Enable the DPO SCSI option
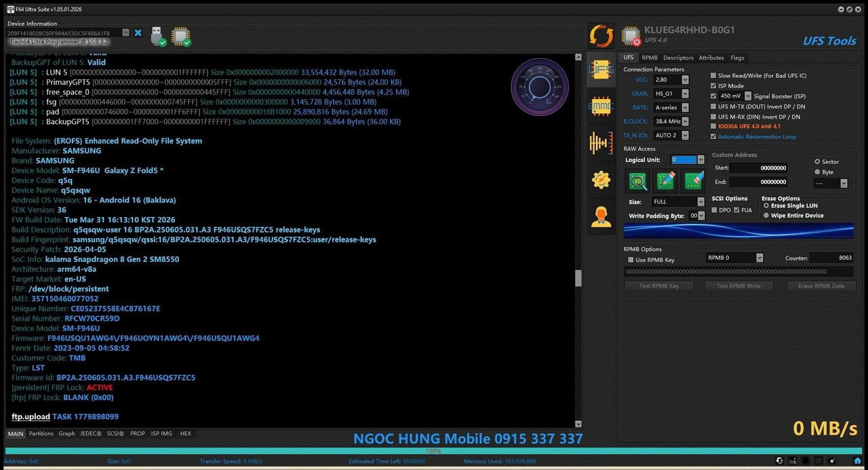Screen dimensions: 868x470 pos(715,210)
